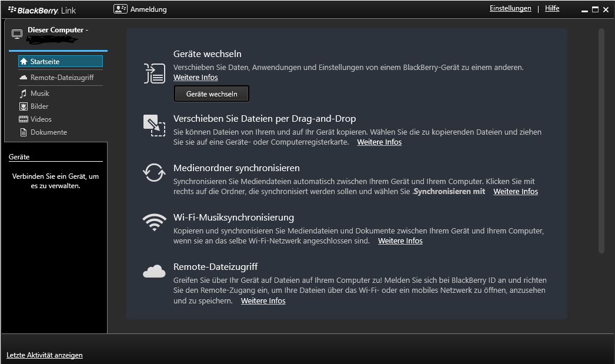The height and width of the screenshot is (364, 615).
Task: Click the Anmeldung sign-in label
Action: (148, 9)
